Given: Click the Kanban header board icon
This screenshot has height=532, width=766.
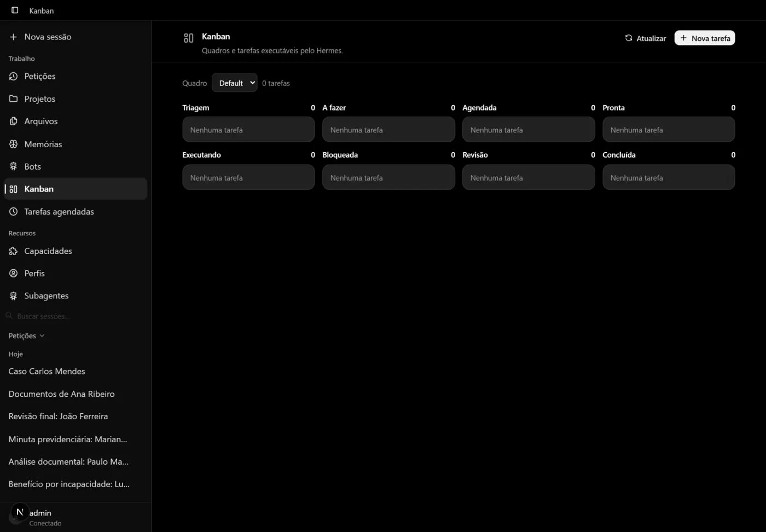Looking at the screenshot, I should (188, 38).
